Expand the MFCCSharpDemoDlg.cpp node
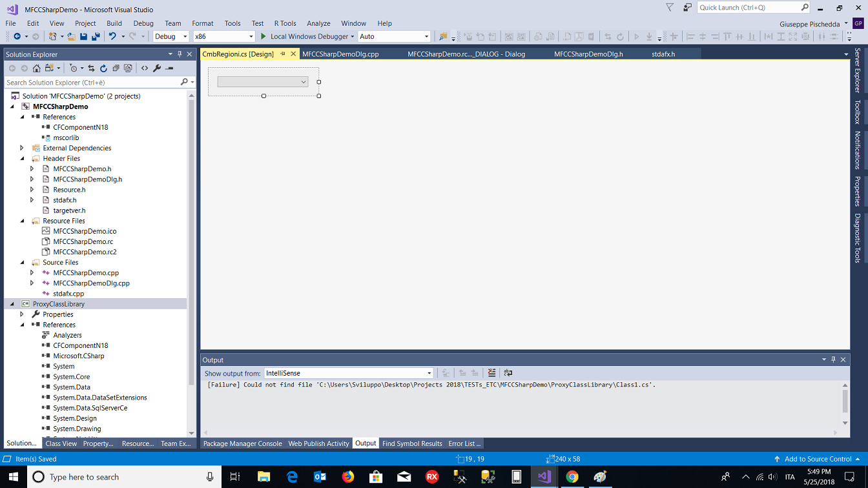Viewport: 868px width, 488px height. click(x=32, y=283)
